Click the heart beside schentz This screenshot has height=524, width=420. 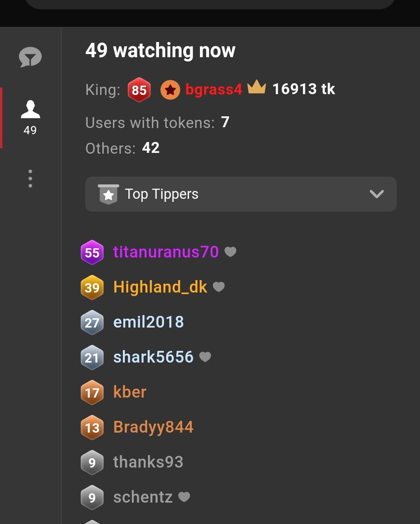tap(184, 497)
